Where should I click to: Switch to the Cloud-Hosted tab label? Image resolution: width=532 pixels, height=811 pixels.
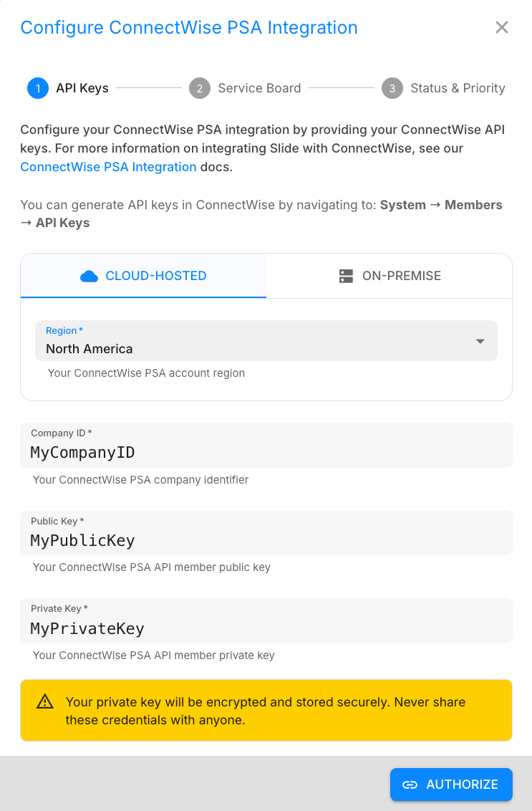(156, 276)
